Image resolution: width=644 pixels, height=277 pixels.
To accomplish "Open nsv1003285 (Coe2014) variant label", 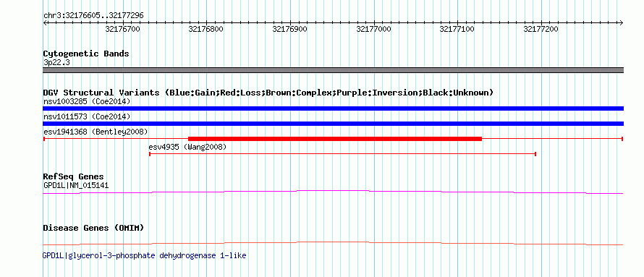I will point(87,101).
